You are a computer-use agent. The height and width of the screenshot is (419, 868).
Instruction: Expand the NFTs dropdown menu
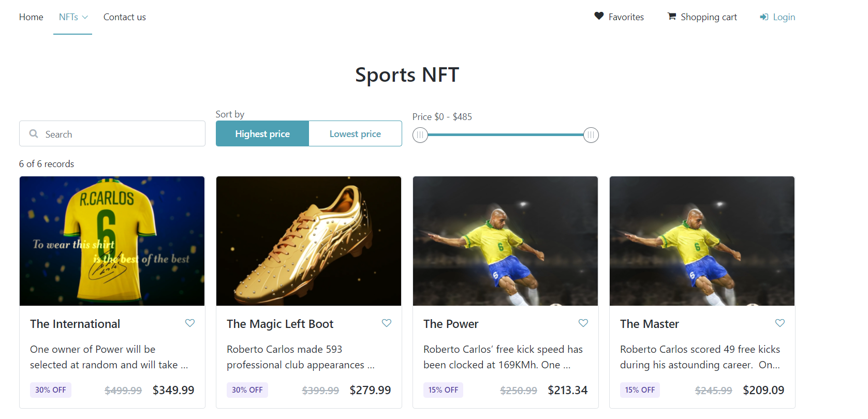click(x=73, y=17)
